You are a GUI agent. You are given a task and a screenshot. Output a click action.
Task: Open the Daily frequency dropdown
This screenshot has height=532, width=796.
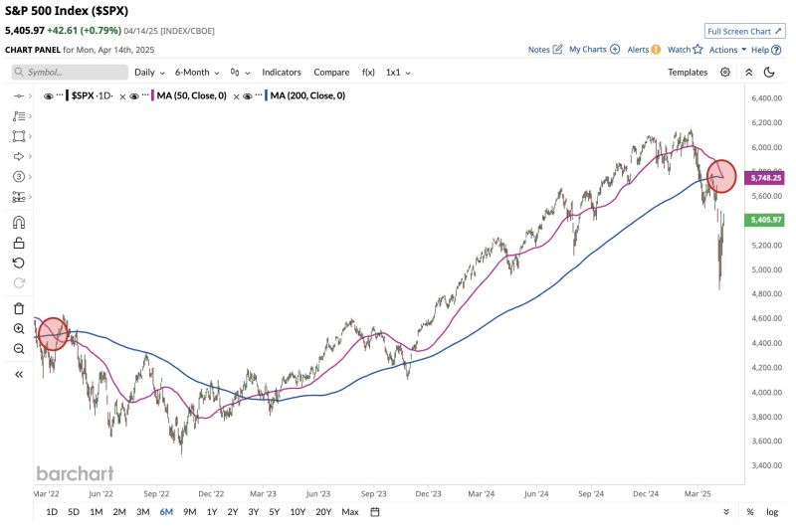coord(149,72)
